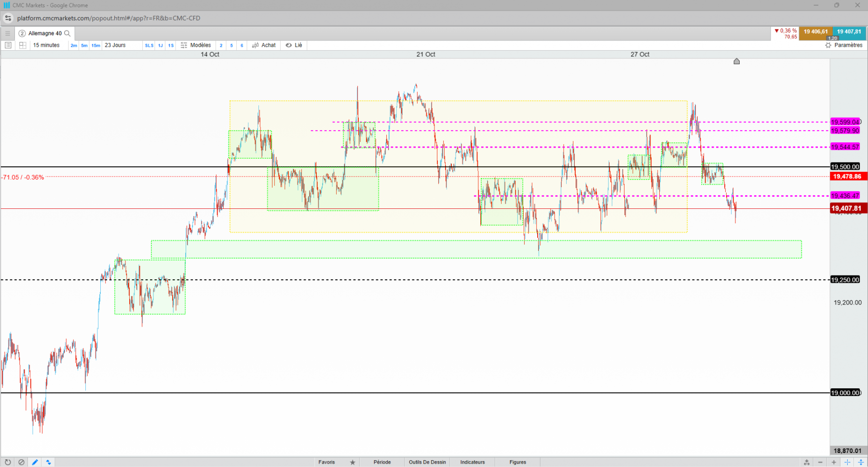Image resolution: width=868 pixels, height=467 pixels.
Task: Click the red 19,407.81 current price label
Action: pyautogui.click(x=848, y=208)
